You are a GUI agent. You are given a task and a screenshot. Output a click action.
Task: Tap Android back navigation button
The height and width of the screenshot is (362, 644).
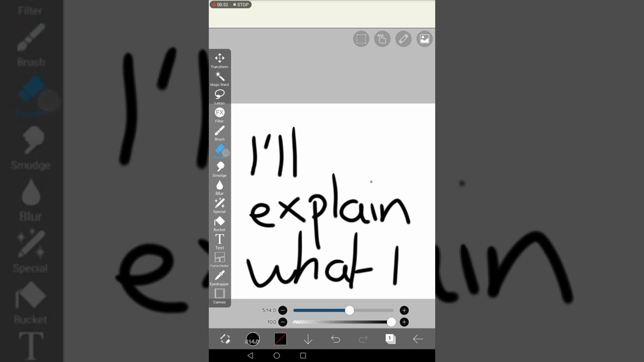click(250, 355)
